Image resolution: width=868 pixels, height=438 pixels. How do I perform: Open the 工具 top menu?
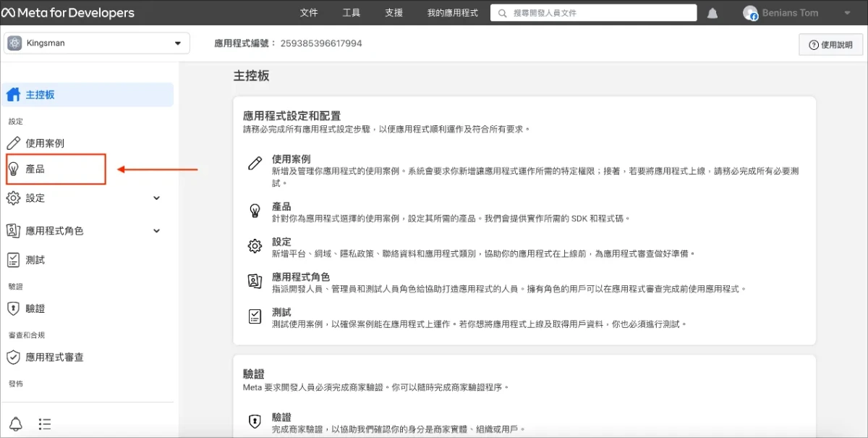[352, 13]
